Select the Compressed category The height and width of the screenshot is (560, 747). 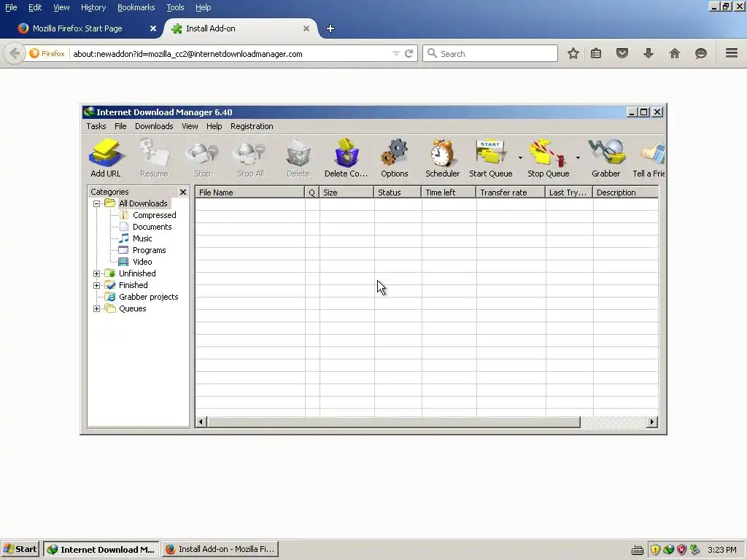point(155,215)
